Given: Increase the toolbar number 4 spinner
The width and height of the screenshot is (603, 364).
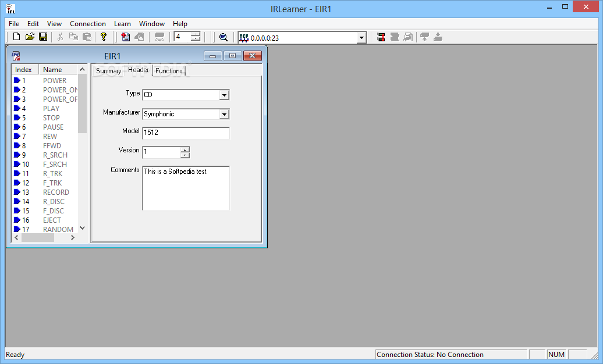Looking at the screenshot, I should coord(196,34).
